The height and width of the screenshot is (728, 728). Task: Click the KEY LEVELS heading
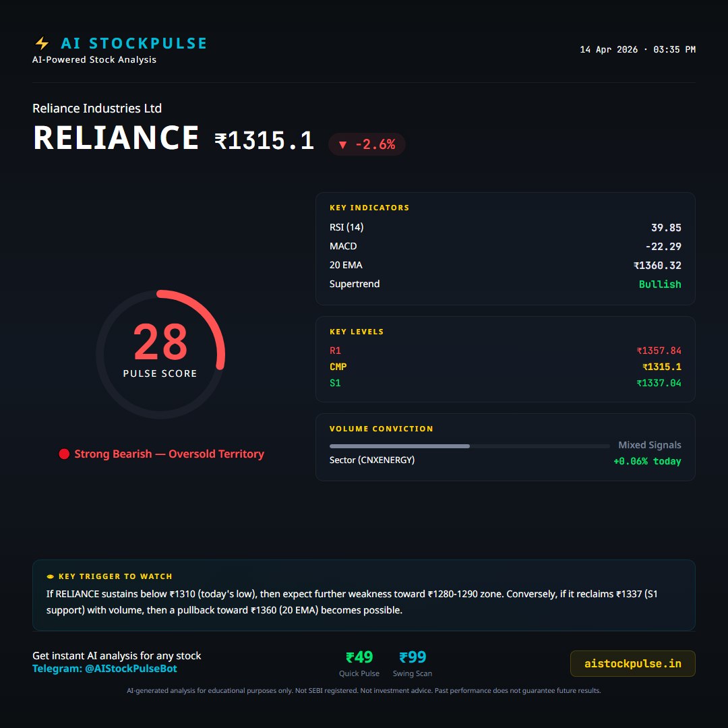[357, 332]
